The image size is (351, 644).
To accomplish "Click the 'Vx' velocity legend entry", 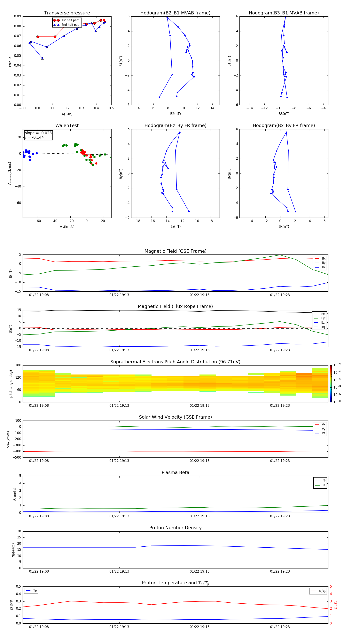I will click(x=320, y=424).
